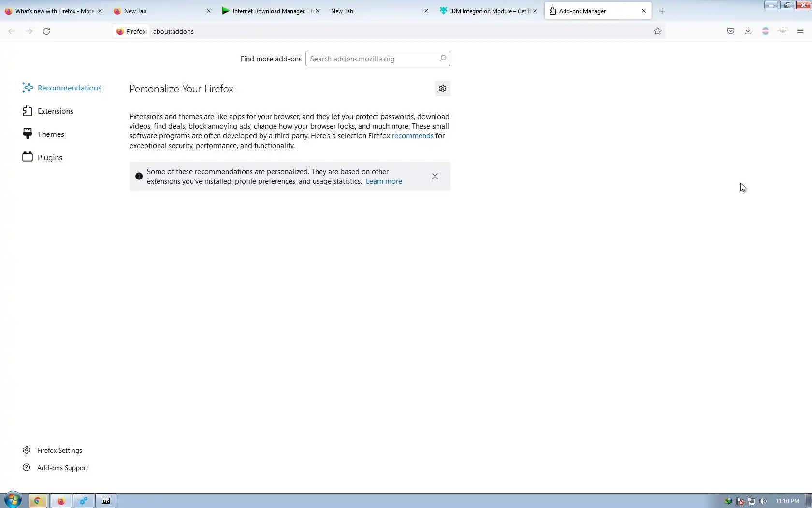Restore down the Firefox window

[x=787, y=5]
